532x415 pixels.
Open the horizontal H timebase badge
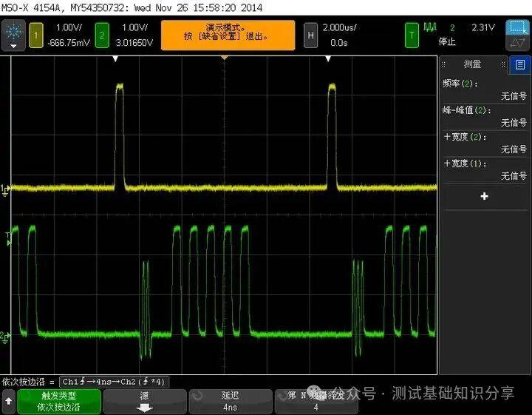(x=311, y=35)
